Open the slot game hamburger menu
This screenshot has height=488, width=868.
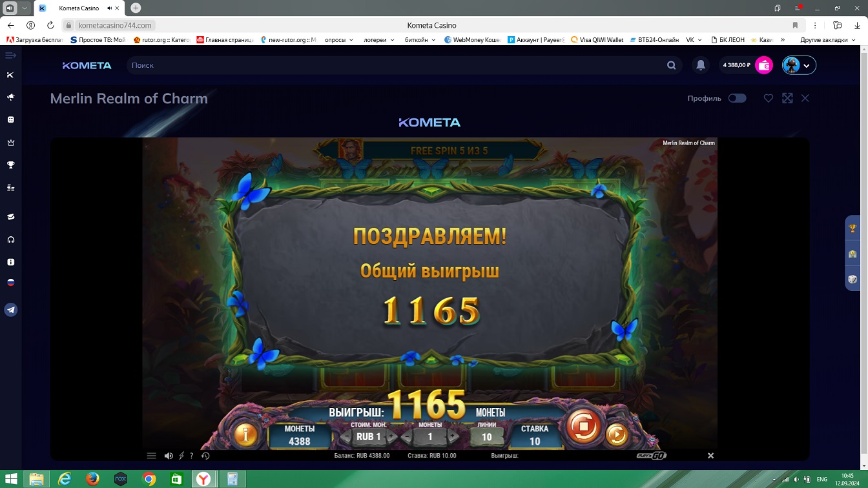[152, 456]
